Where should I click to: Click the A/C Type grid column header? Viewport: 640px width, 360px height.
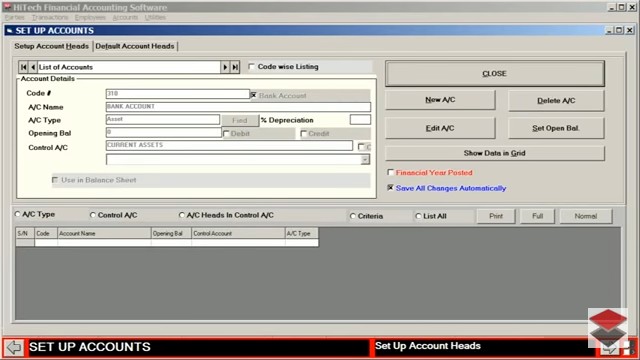[x=302, y=233]
